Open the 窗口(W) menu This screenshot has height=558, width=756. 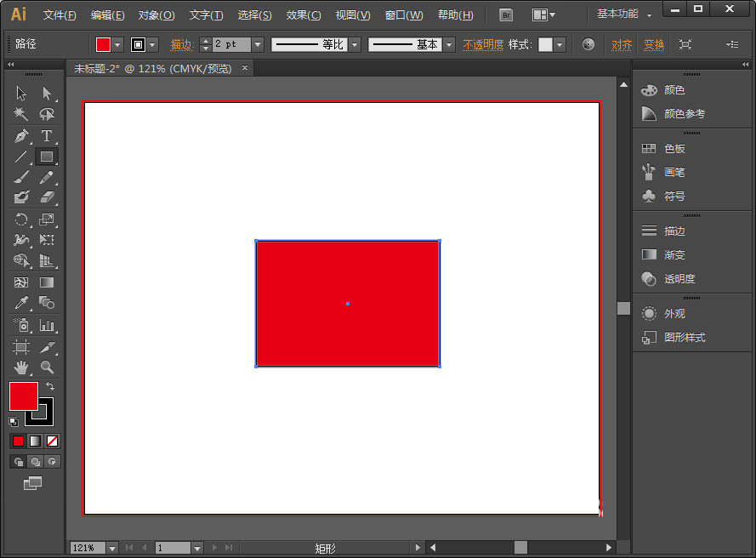click(x=404, y=15)
